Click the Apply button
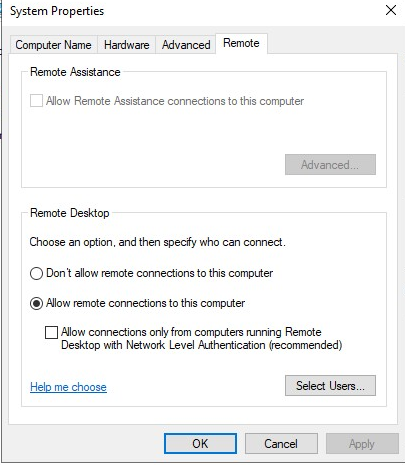 click(362, 444)
